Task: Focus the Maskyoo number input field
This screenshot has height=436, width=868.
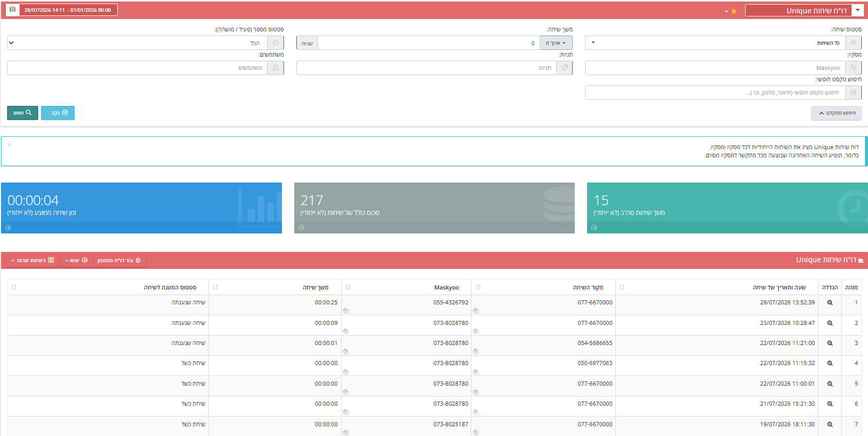Action: [x=715, y=68]
